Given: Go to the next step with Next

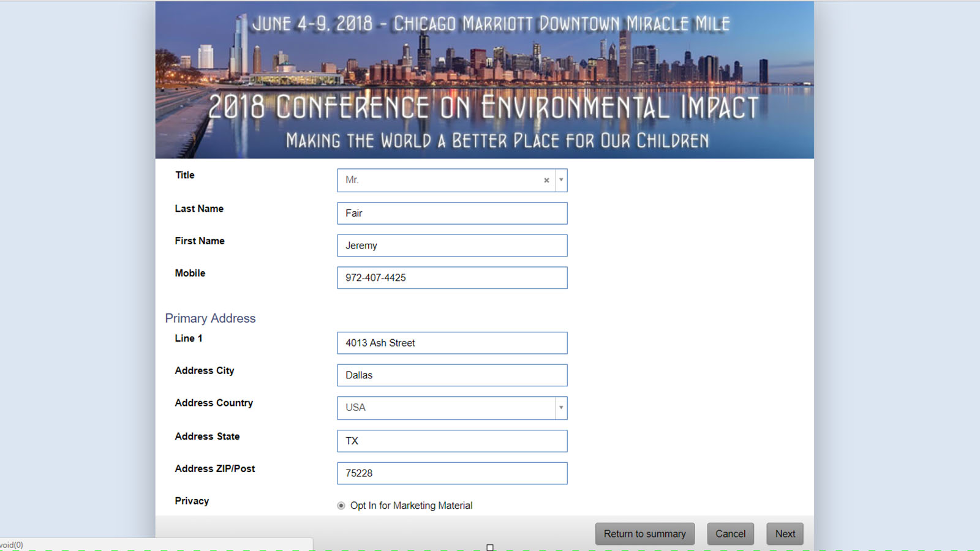Looking at the screenshot, I should click(x=785, y=534).
